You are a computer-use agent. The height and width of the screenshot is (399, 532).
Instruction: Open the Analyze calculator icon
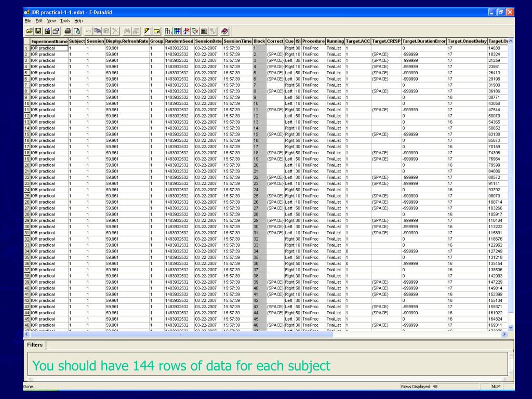coord(204,31)
